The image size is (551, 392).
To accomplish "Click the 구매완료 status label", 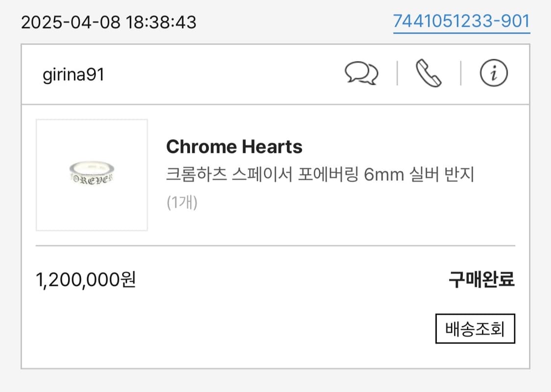I will [x=480, y=279].
